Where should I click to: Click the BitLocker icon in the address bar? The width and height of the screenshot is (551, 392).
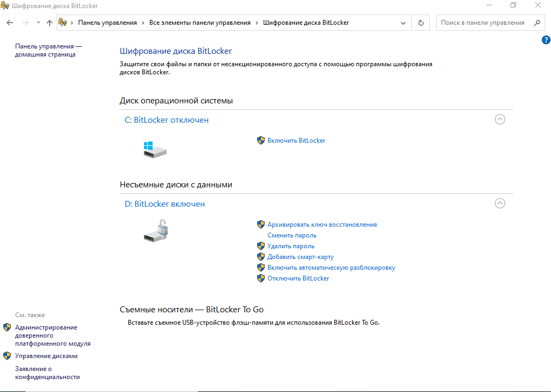pos(63,23)
